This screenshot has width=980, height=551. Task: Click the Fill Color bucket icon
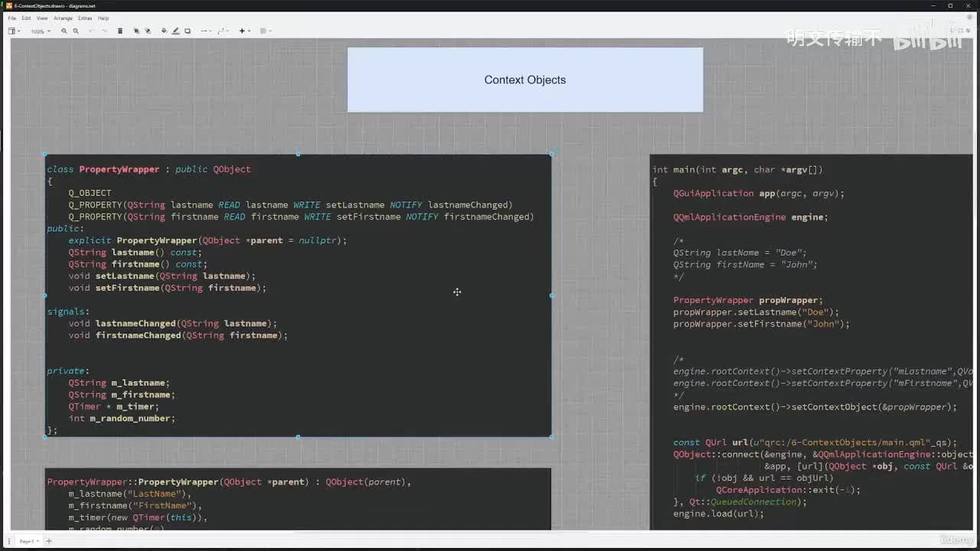click(x=164, y=31)
